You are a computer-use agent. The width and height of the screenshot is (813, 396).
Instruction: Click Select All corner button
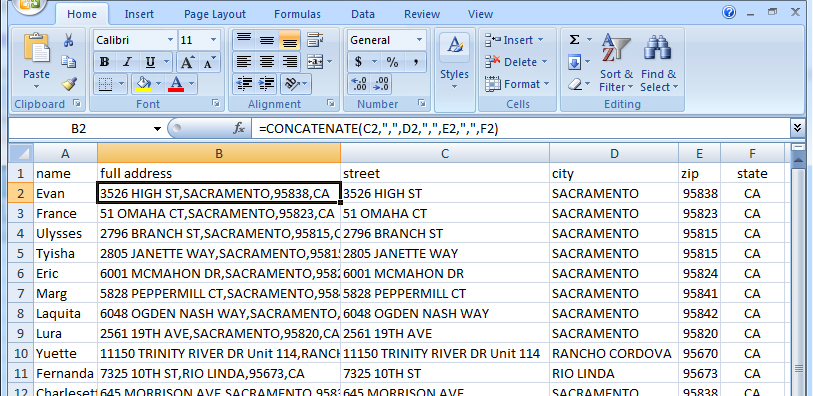coord(21,153)
